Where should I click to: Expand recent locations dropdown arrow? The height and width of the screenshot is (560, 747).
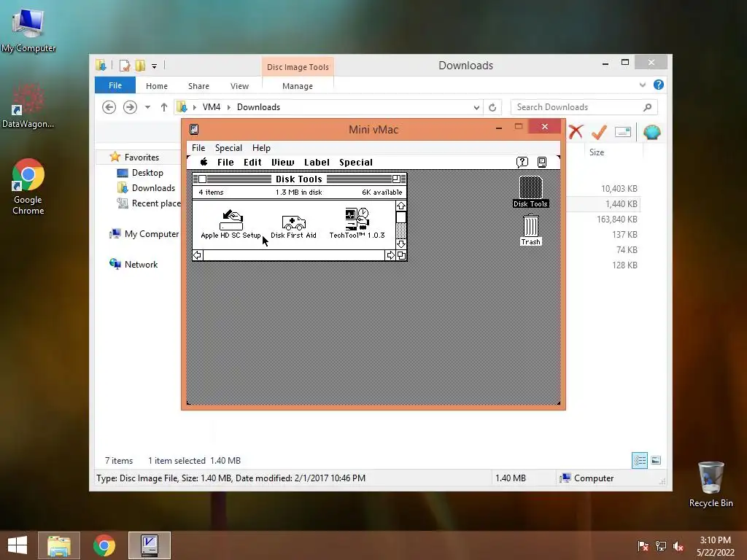click(x=147, y=107)
